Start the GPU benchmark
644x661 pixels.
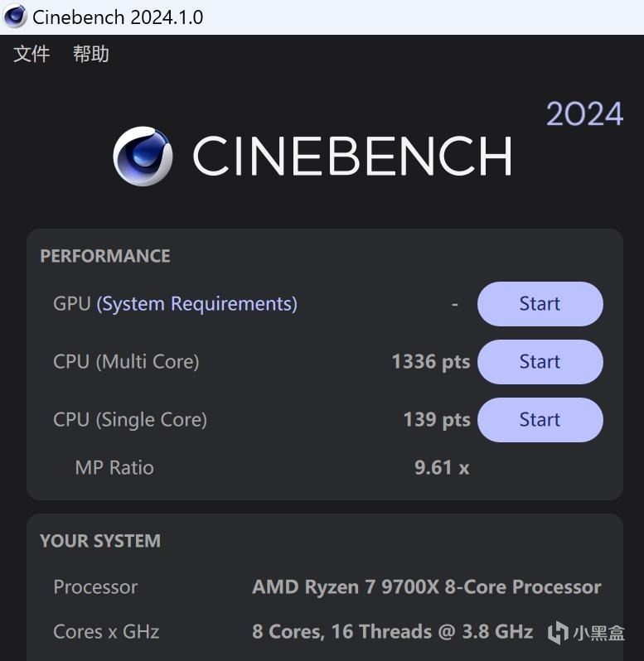540,304
